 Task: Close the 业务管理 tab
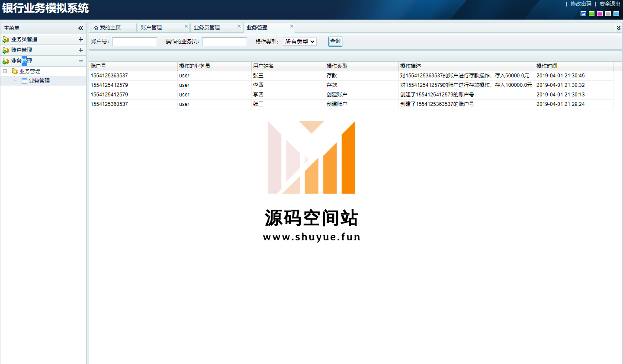click(292, 26)
